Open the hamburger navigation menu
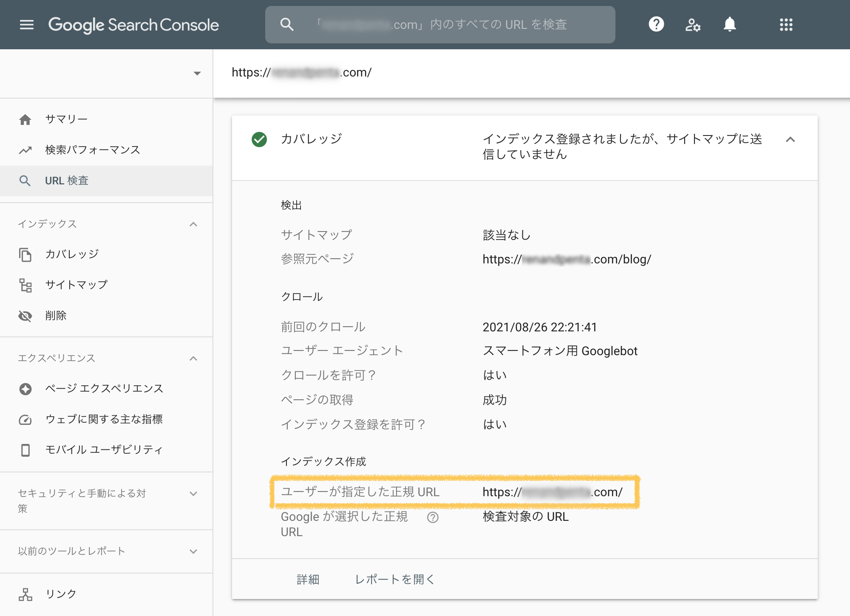The height and width of the screenshot is (616, 850). [x=26, y=25]
